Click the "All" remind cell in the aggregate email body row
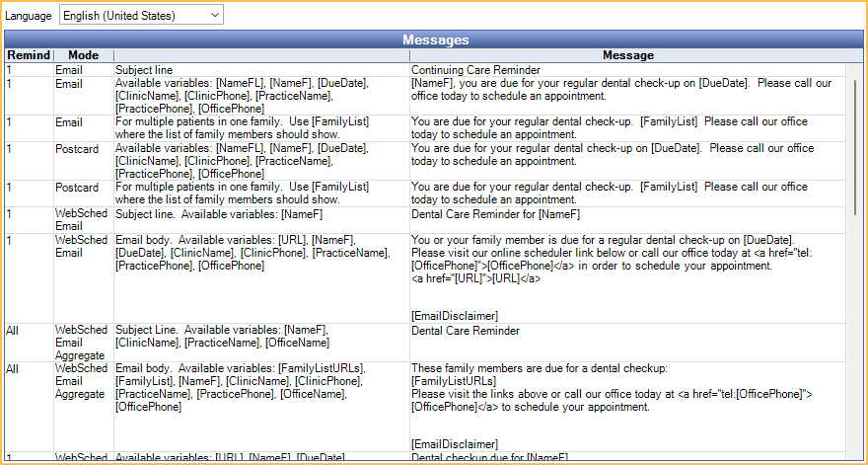Image resolution: width=868 pixels, height=465 pixels. [x=15, y=368]
